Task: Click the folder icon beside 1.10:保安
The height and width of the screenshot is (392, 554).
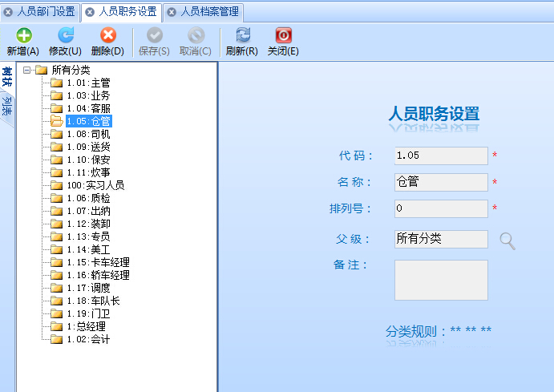Action: [56, 160]
